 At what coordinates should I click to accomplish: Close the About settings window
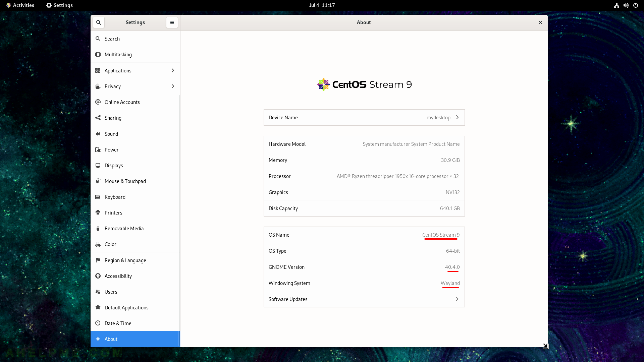pyautogui.click(x=540, y=22)
